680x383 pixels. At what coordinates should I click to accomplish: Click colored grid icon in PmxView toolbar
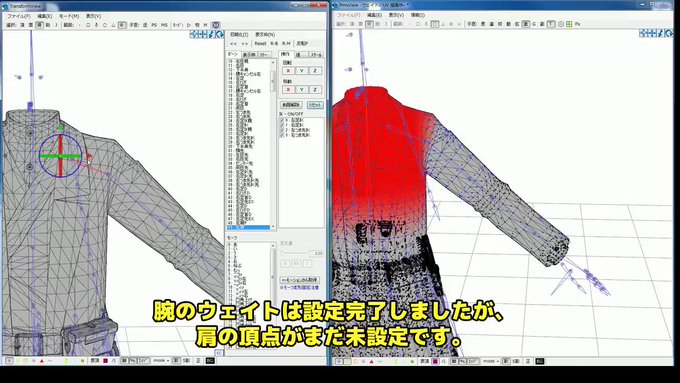click(x=569, y=24)
